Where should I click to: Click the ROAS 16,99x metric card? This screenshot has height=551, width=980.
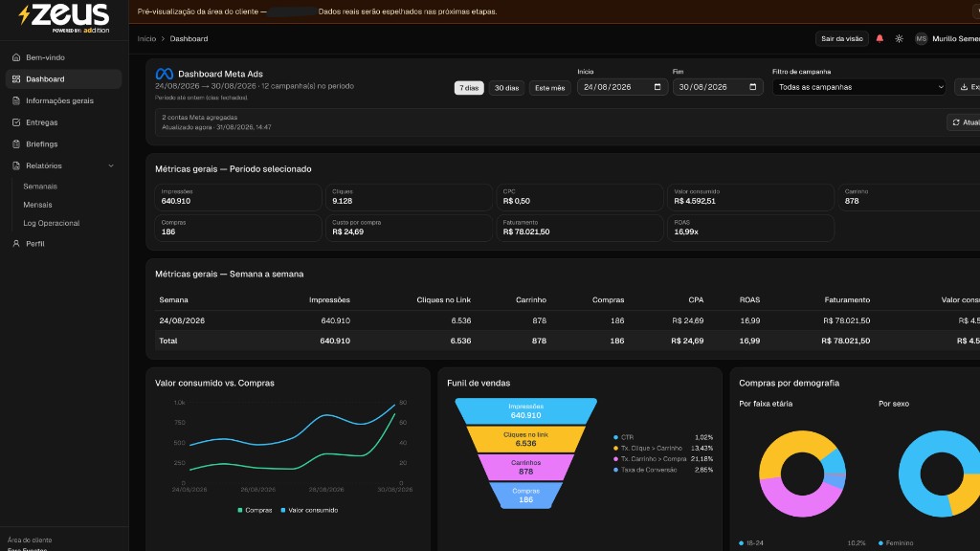750,228
